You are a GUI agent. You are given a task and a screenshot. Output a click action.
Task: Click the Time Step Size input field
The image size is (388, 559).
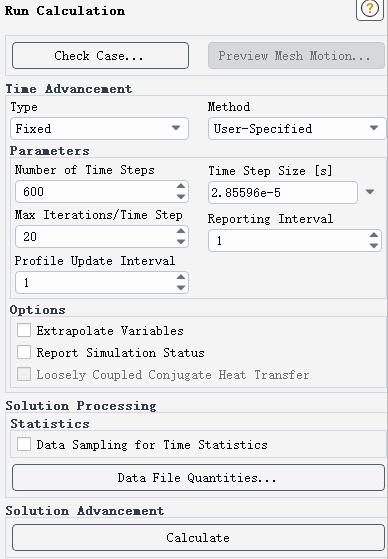pos(283,193)
